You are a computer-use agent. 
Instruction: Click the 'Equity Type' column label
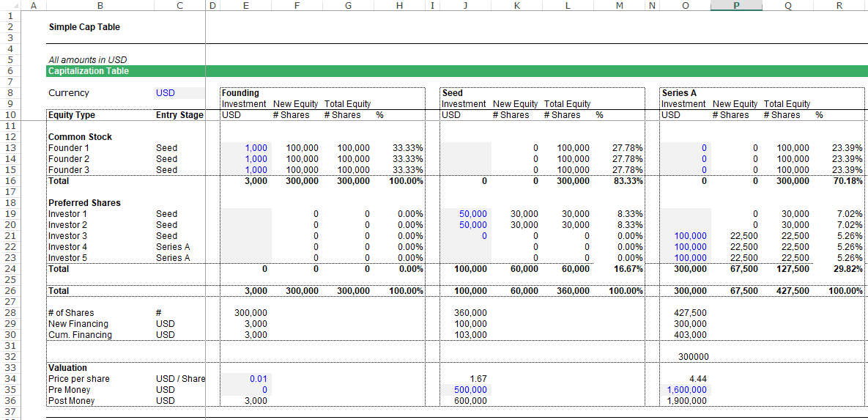(71, 115)
